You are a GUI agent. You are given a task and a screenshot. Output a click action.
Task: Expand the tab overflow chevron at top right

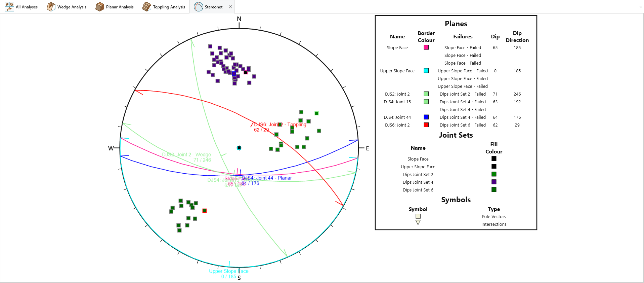641,7
